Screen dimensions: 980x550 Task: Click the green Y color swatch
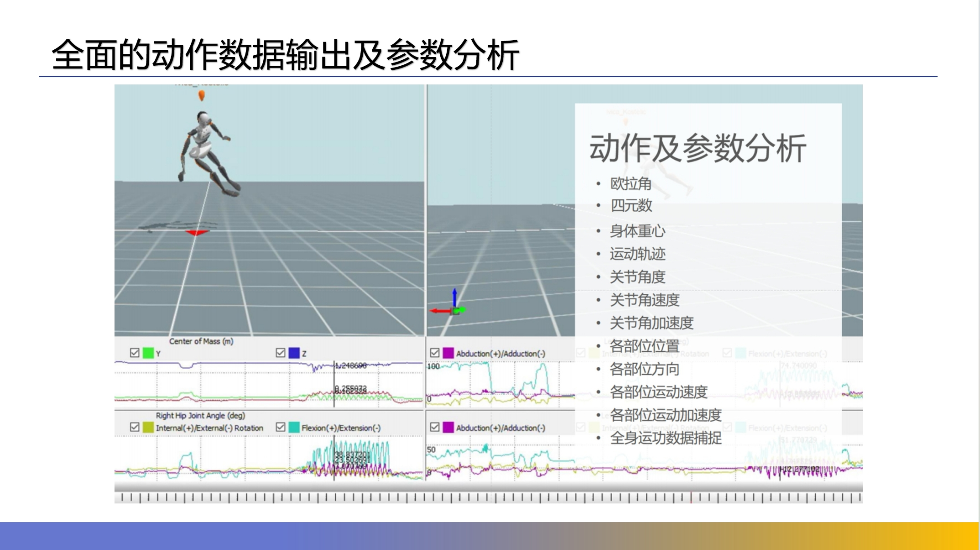coord(148,353)
